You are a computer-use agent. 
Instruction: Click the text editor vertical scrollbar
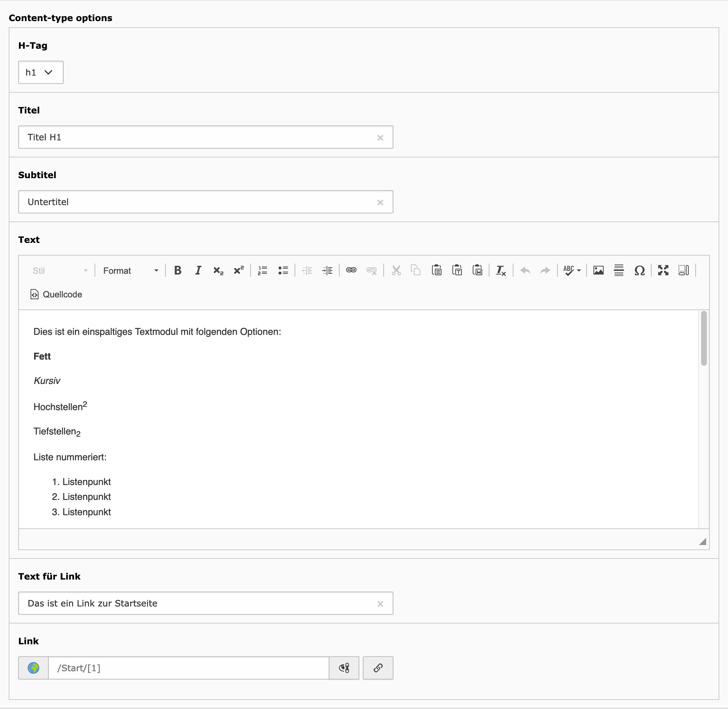tap(703, 338)
